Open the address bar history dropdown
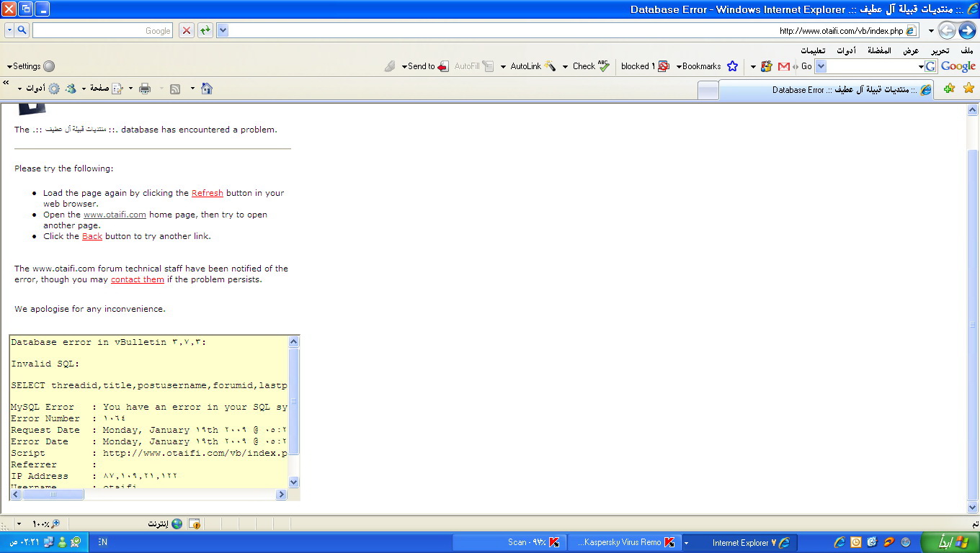This screenshot has height=553, width=980. coord(223,30)
